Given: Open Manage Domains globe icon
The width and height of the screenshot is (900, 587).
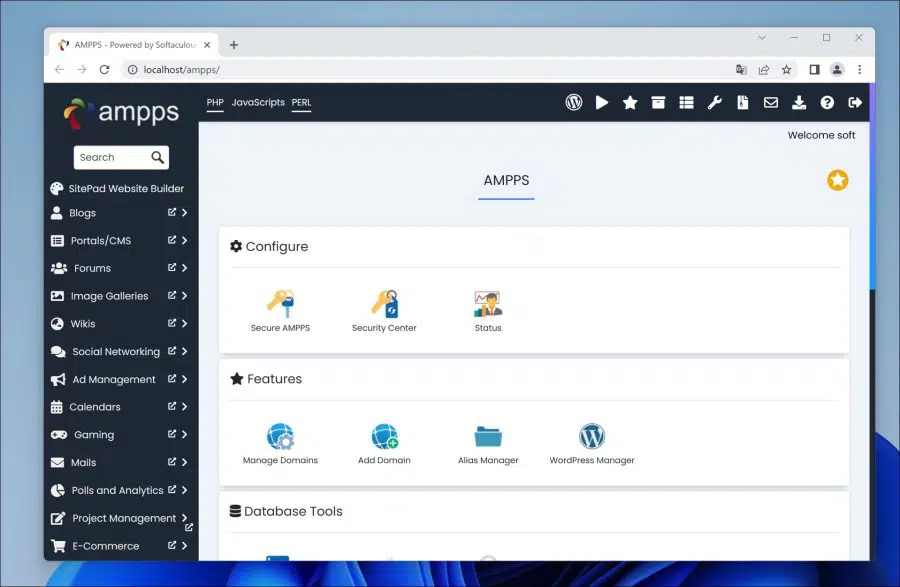Looking at the screenshot, I should pos(280,436).
